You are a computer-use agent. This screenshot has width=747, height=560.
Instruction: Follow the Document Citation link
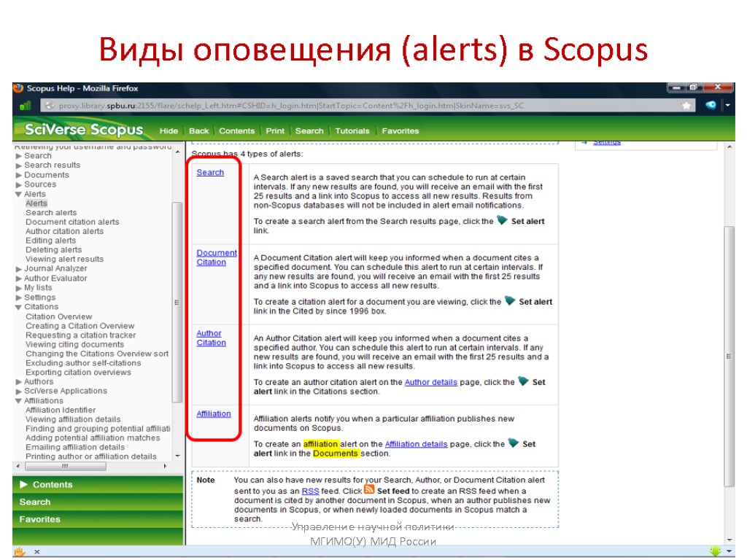pos(217,257)
